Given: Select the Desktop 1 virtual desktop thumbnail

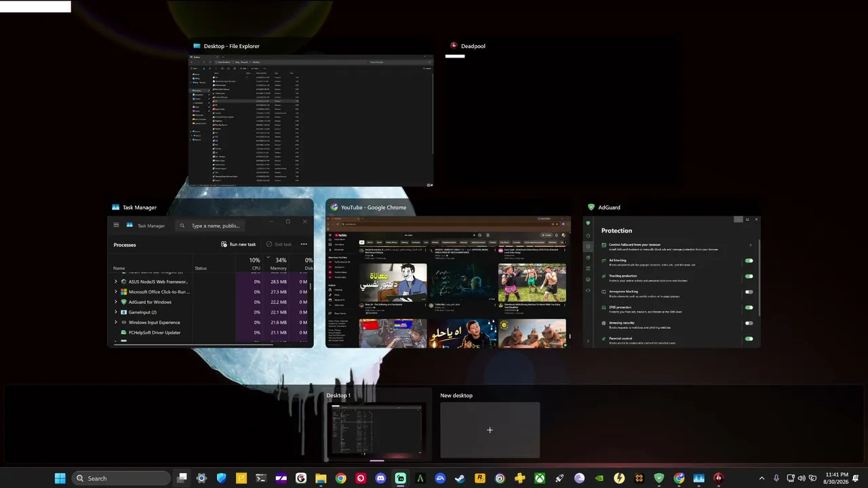Looking at the screenshot, I should click(x=376, y=431).
